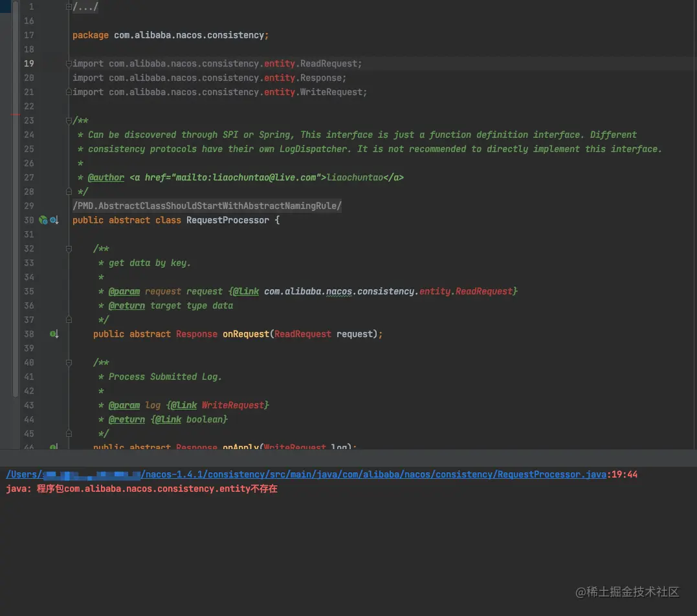
Task: Click the red 'entity' in the WriteRequest import
Action: (280, 92)
